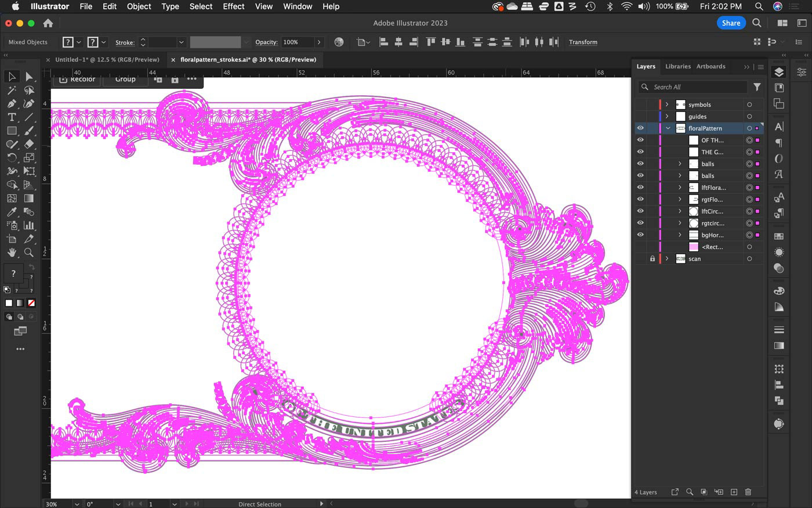The image size is (812, 508).
Task: Select the Paintbrush tool
Action: (x=29, y=131)
